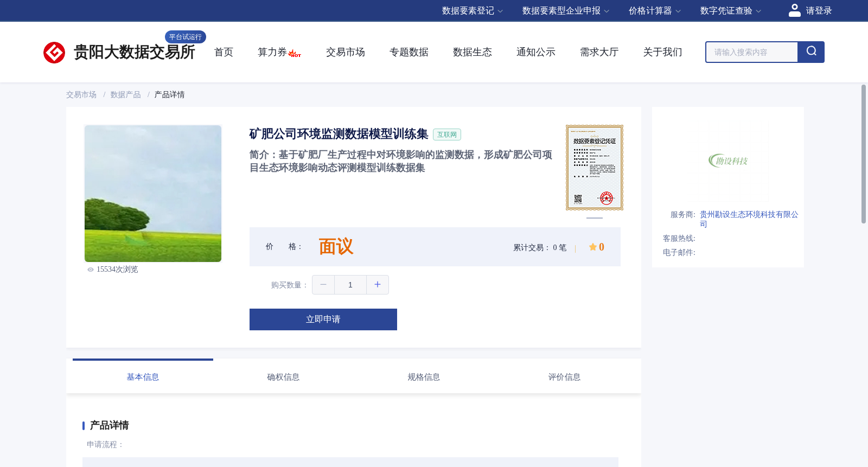Switch to the 基本信息 tab
This screenshot has width=868, height=467.
143,377
